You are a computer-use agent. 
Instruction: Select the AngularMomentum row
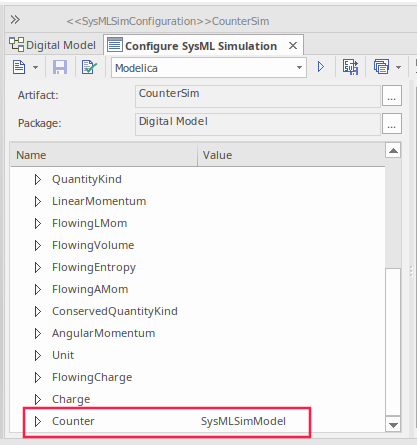[x=198, y=333]
